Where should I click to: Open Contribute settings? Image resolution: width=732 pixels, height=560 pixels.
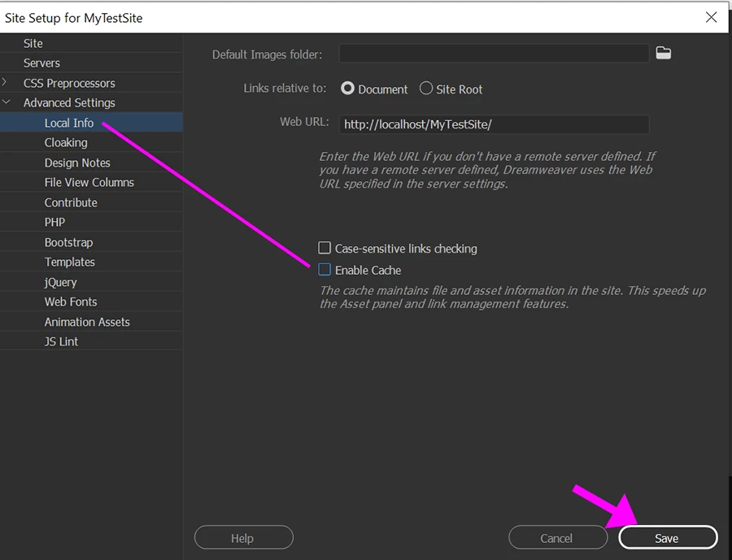coord(91,202)
